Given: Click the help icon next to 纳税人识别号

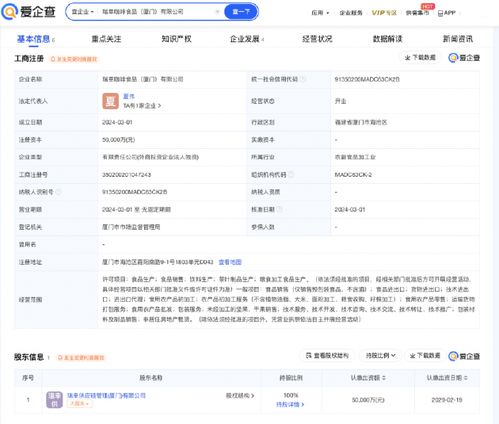Looking at the screenshot, I should click(x=58, y=192).
